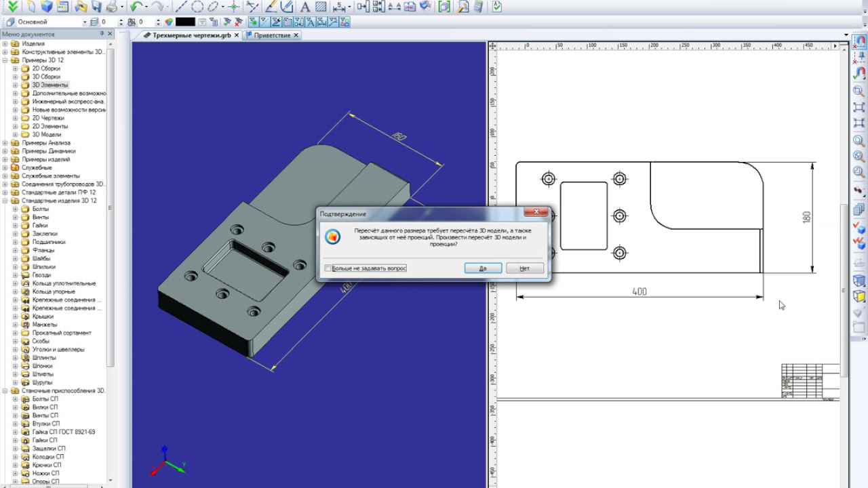Click the blue 3D model cube icon
This screenshot has width=868, height=488.
click(46, 7)
